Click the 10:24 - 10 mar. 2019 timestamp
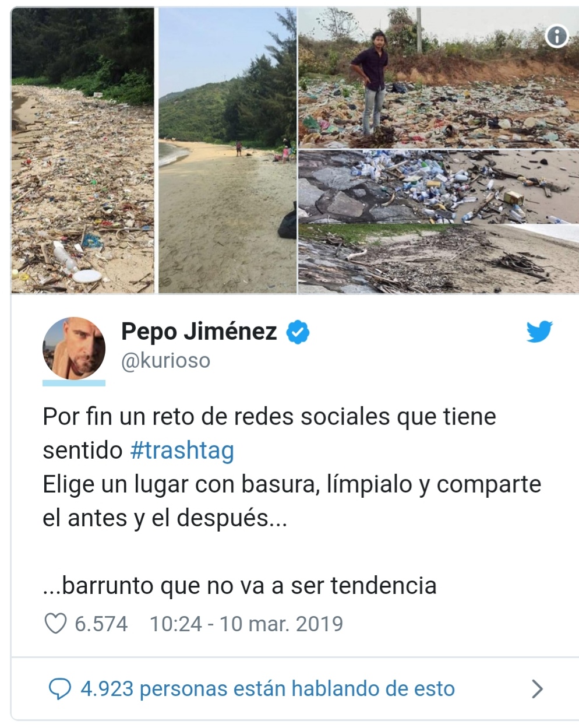Viewport: 579px width, 728px height. pyautogui.click(x=246, y=624)
